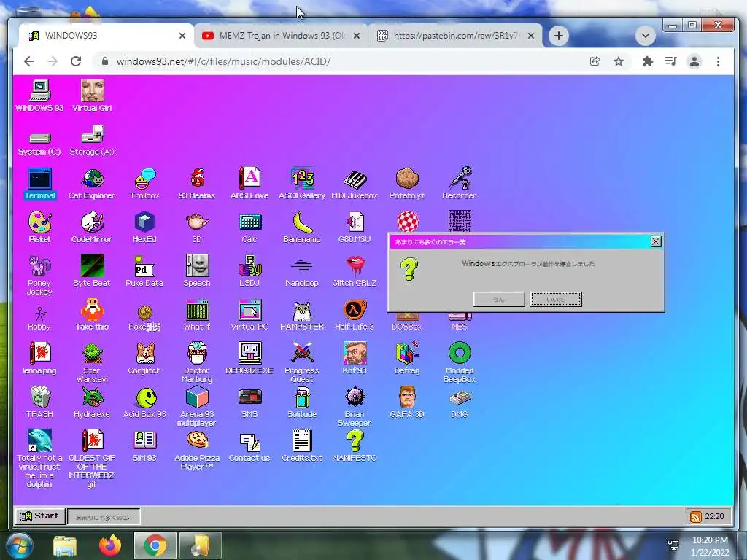The height and width of the screenshot is (560, 747).
Task: Switch to the pastebin.com tab
Action: point(455,36)
